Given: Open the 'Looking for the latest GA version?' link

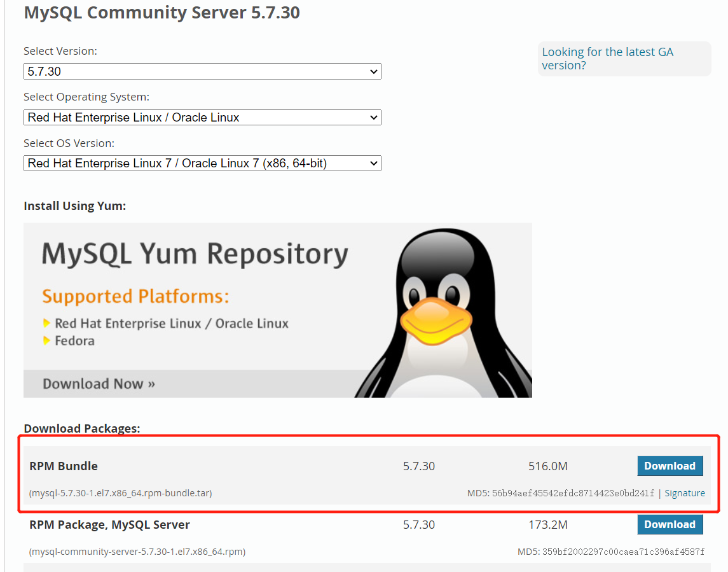Looking at the screenshot, I should [607, 59].
